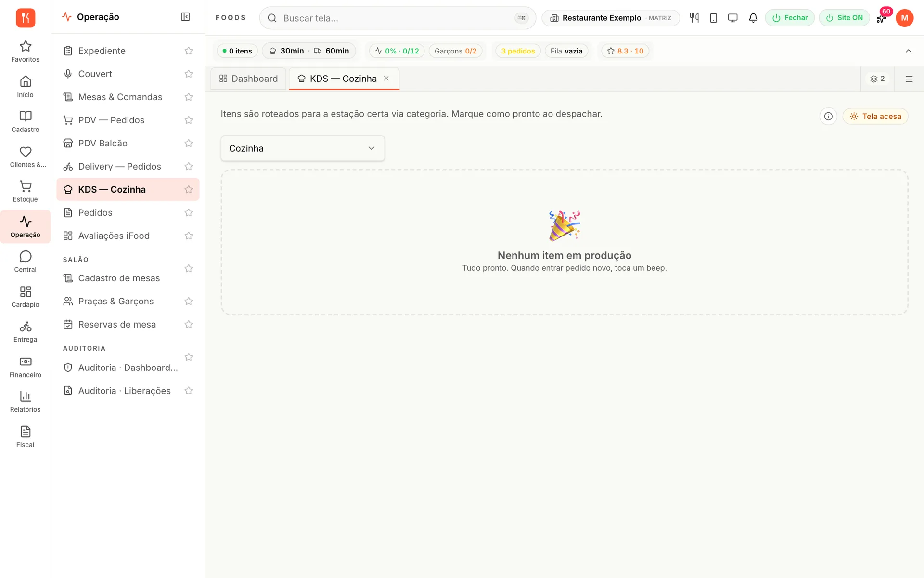
Task: Click the 0% · 0/12 occupancy chip
Action: pyautogui.click(x=397, y=51)
